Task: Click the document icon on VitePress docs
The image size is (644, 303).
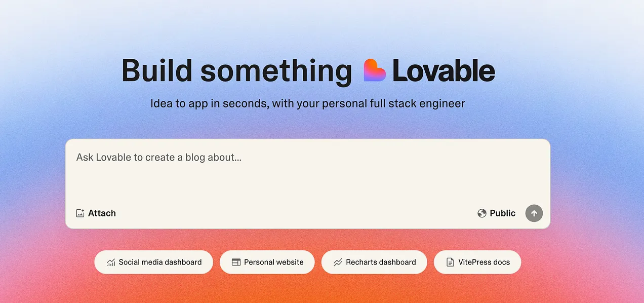Action: 450,262
